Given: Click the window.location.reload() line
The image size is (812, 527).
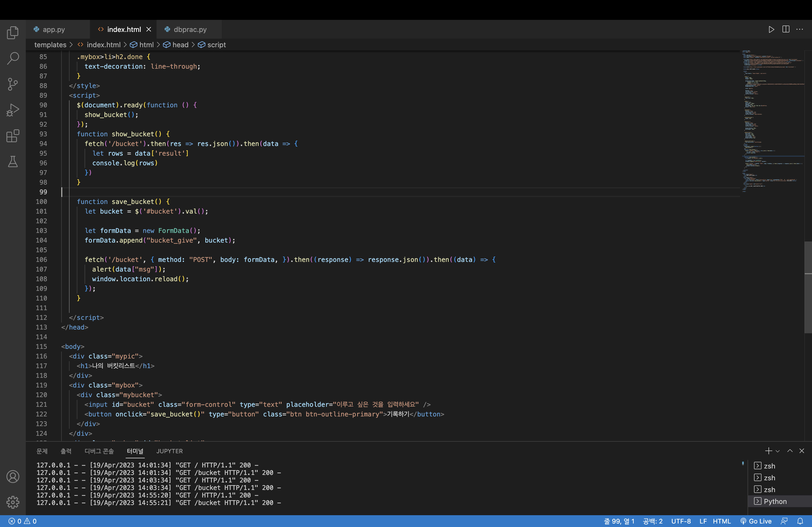Looking at the screenshot, I should tap(140, 279).
